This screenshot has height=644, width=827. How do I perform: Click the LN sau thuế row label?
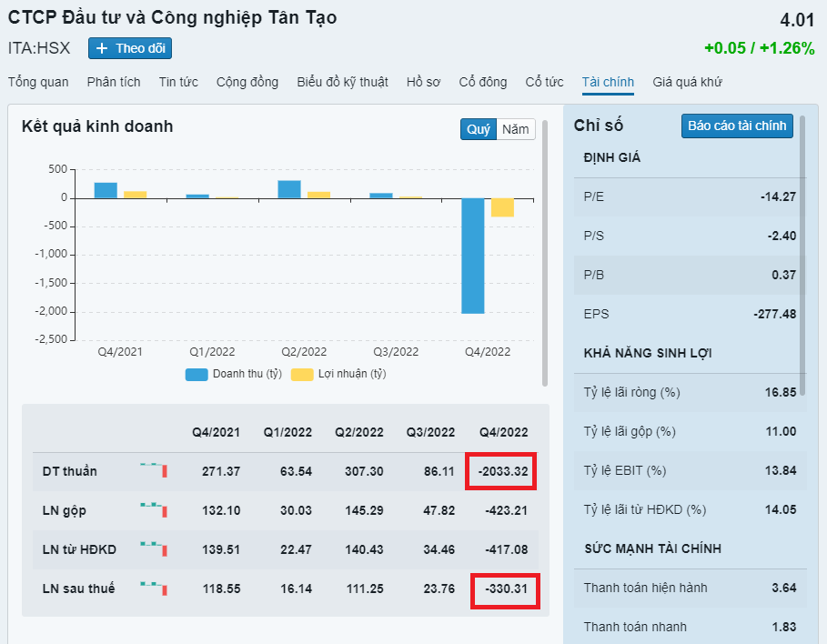coord(78,589)
